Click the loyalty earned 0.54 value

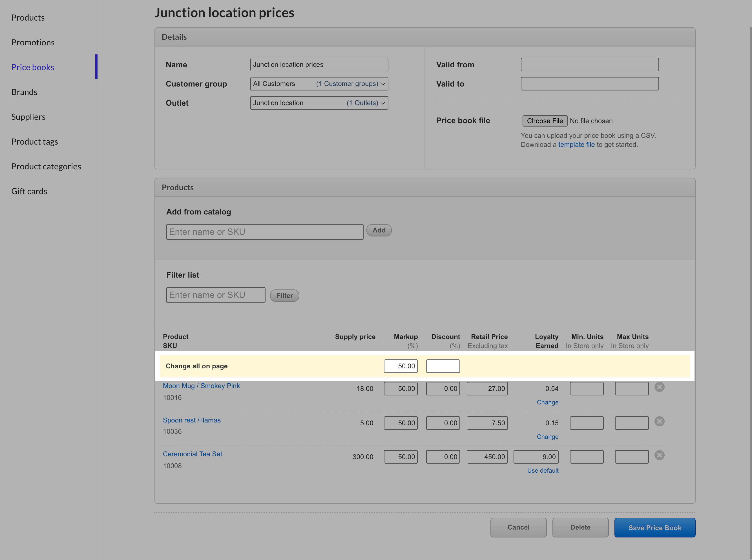(x=552, y=388)
